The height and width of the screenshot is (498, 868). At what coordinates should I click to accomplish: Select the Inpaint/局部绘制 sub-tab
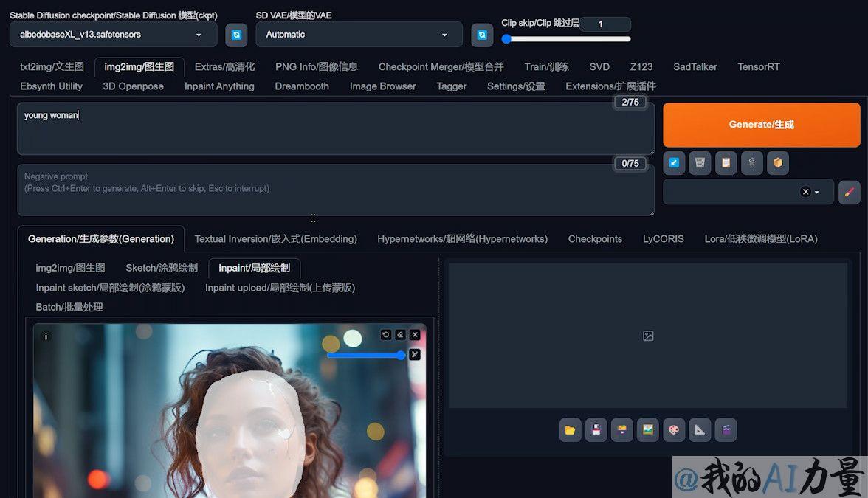254,268
